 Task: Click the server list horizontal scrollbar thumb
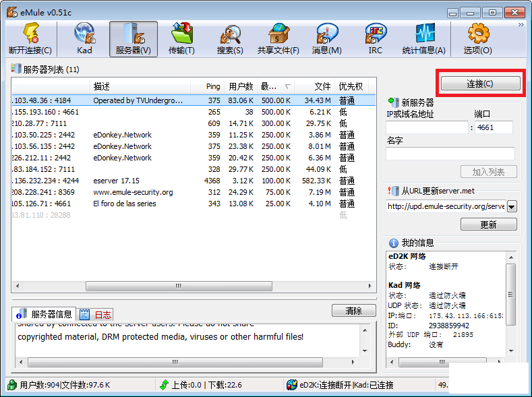[179, 286]
